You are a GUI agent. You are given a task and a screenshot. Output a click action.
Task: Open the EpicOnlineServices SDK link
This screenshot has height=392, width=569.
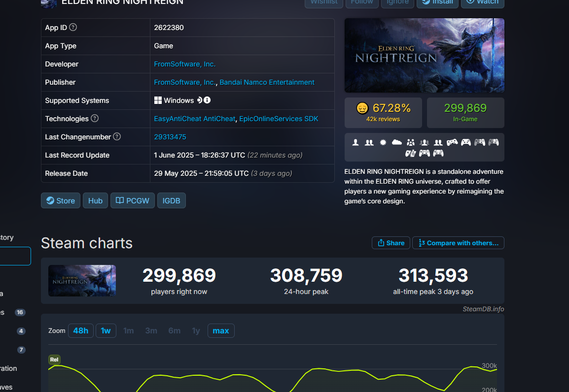(x=279, y=119)
